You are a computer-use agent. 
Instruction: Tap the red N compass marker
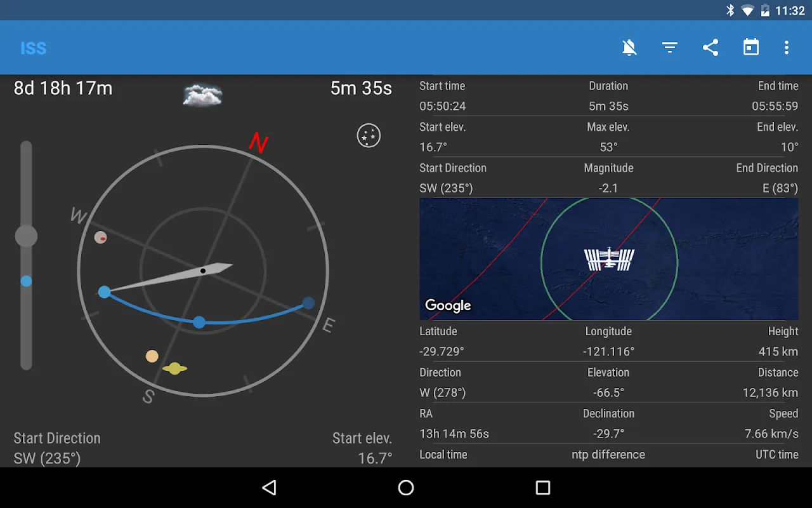coord(258,142)
